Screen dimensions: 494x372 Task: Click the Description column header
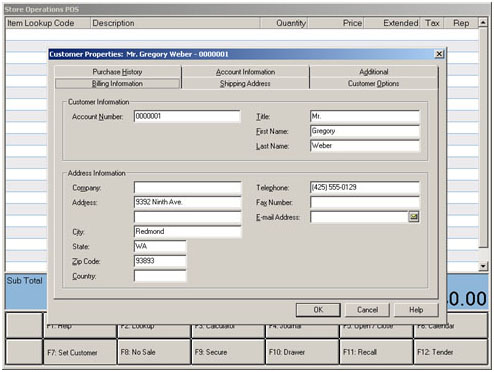[175, 23]
